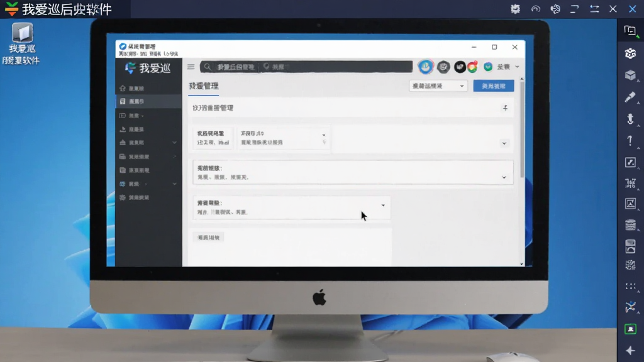Image resolution: width=644 pixels, height=362 pixels.
Task: Click the arc-shaped icon beside the top gear
Action: point(536,9)
